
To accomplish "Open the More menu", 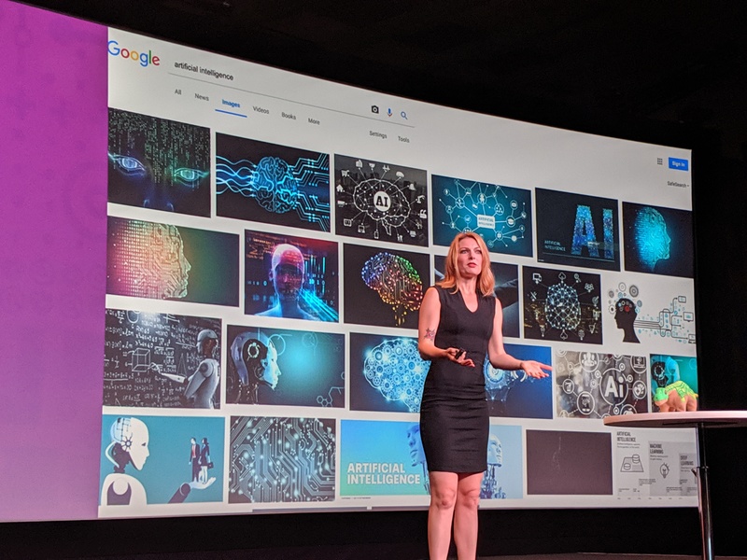I will click(x=314, y=121).
